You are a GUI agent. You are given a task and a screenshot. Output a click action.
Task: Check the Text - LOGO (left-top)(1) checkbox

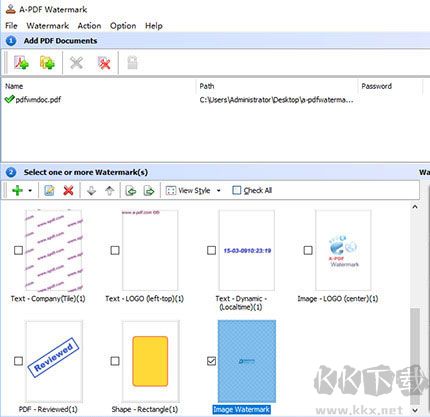coord(115,250)
